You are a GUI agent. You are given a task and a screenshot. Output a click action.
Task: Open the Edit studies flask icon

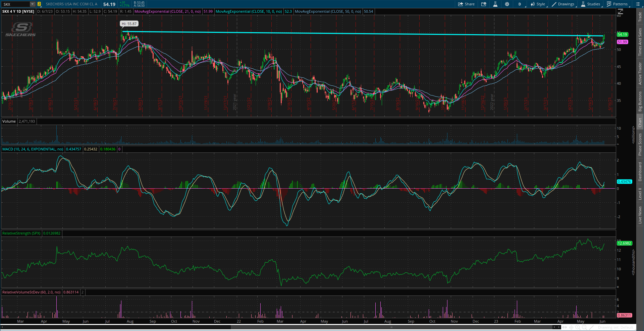tap(495, 4)
